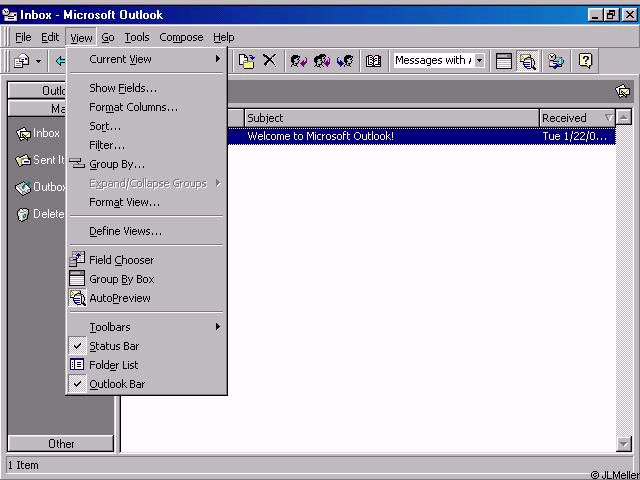
Task: Toggle AutoPreview in the View menu
Action: coord(147,298)
